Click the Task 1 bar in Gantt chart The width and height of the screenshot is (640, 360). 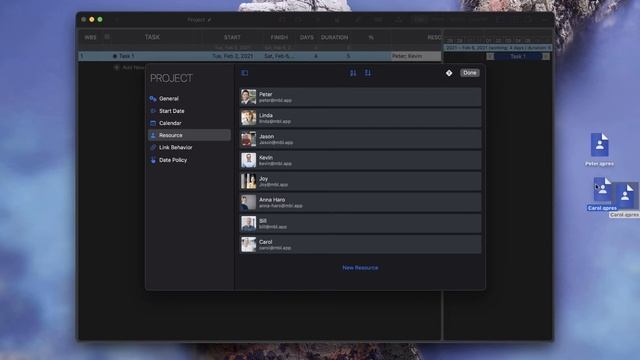pos(518,56)
